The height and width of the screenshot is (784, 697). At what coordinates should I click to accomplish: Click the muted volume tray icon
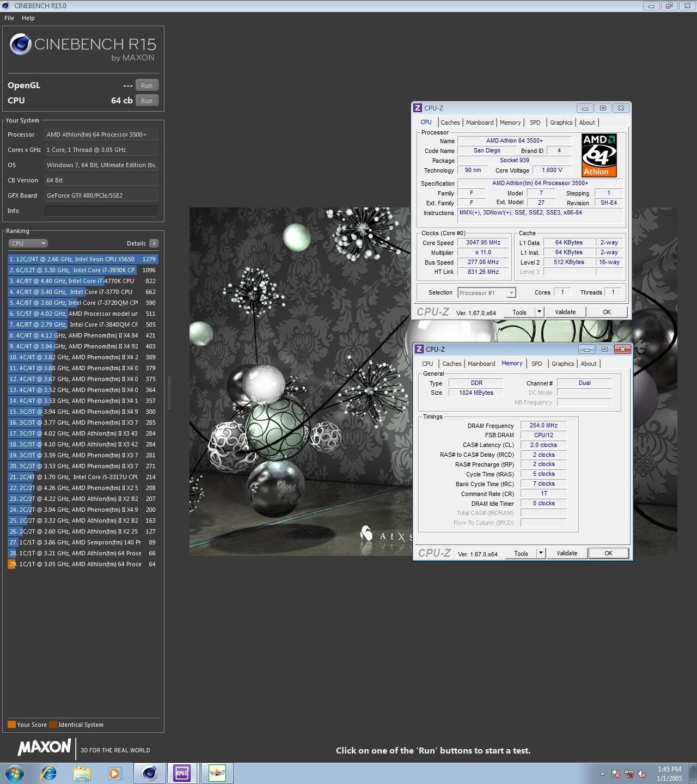642,774
